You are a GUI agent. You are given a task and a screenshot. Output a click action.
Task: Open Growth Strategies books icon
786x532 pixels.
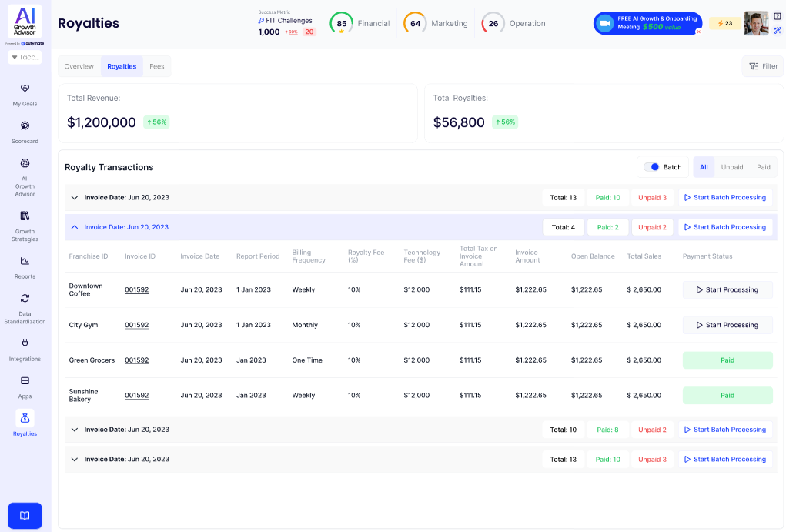click(x=25, y=216)
